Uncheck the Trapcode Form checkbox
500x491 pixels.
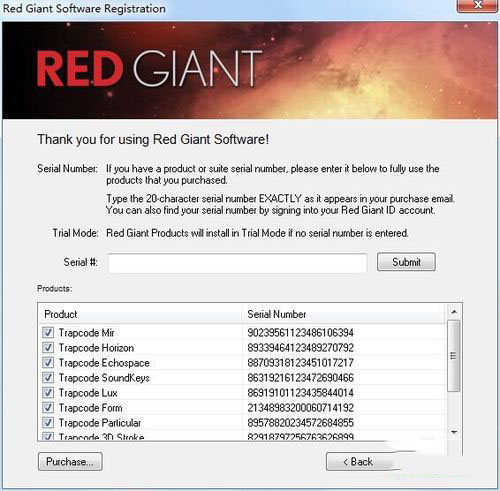point(48,407)
